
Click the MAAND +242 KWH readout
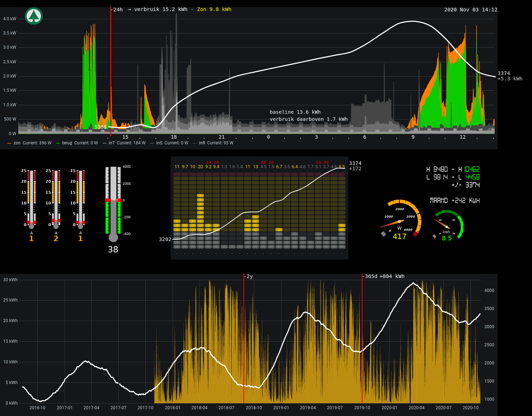pyautogui.click(x=455, y=201)
